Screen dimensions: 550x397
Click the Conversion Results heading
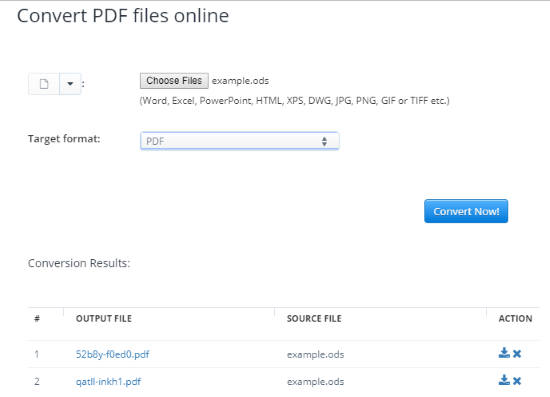click(79, 263)
